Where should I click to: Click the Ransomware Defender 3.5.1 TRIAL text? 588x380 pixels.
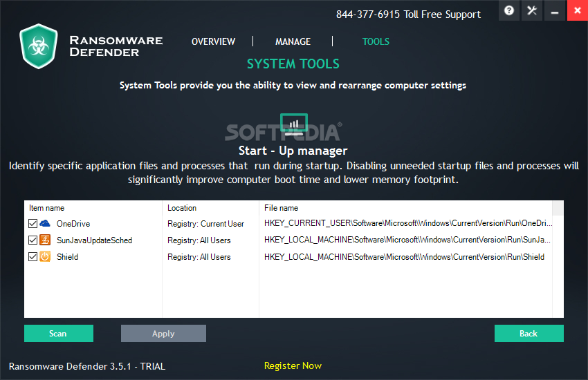pos(87,366)
